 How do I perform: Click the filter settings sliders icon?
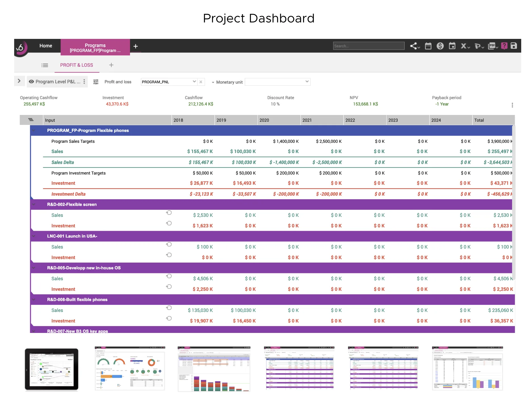(96, 82)
